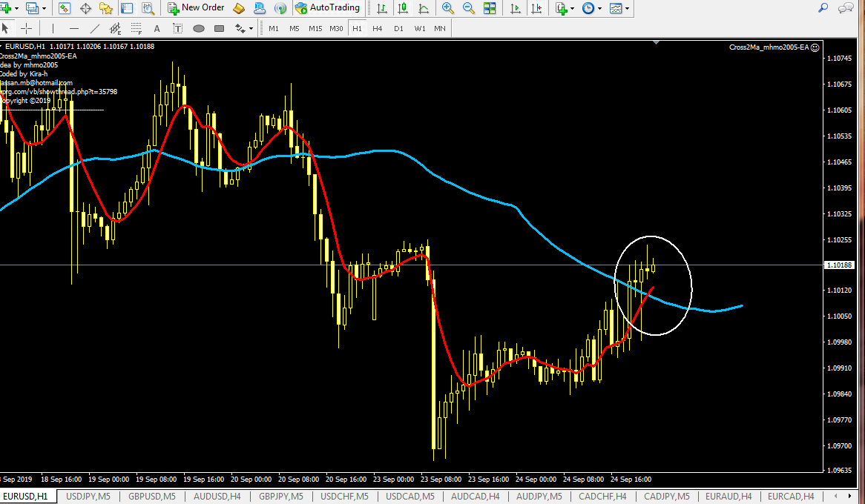The width and height of the screenshot is (865, 504).
Task: Toggle the AutoTrading button
Action: [327, 8]
